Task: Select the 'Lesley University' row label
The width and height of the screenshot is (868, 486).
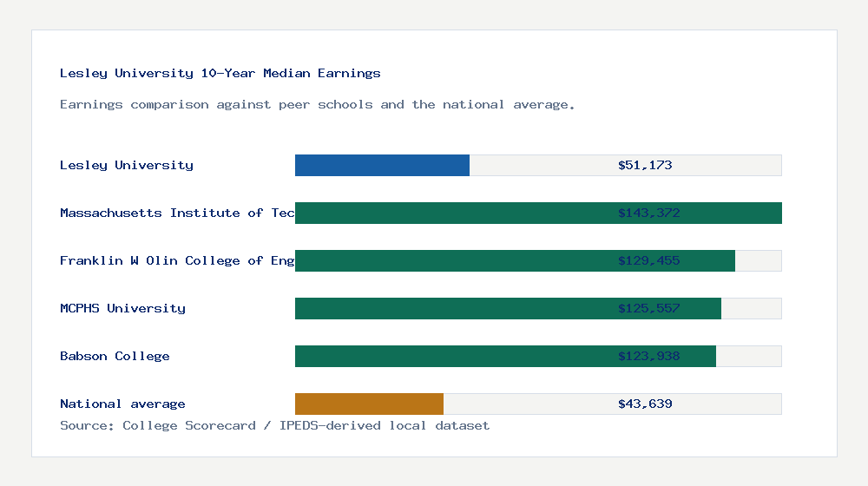Action: pos(127,166)
